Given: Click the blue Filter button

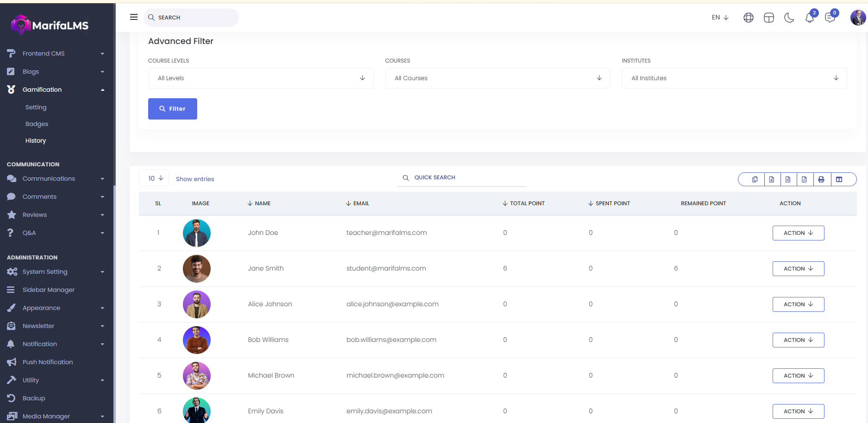Looking at the screenshot, I should 172,109.
